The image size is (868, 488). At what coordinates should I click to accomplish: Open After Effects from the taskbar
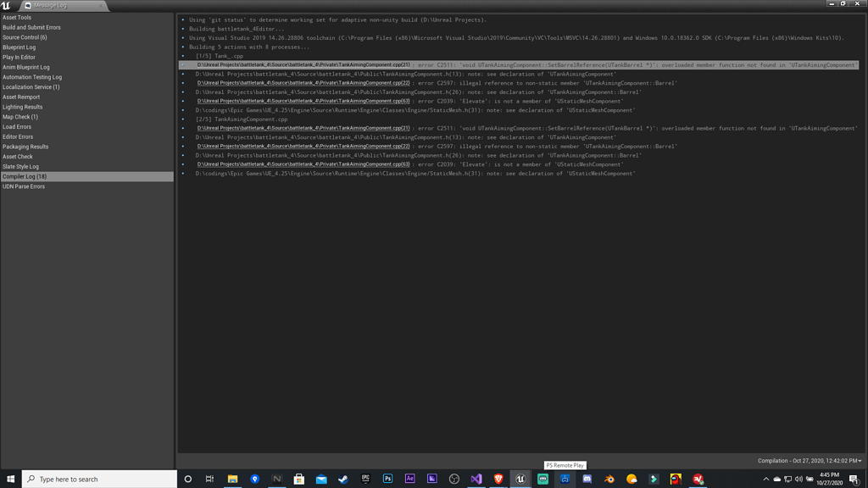(x=409, y=480)
